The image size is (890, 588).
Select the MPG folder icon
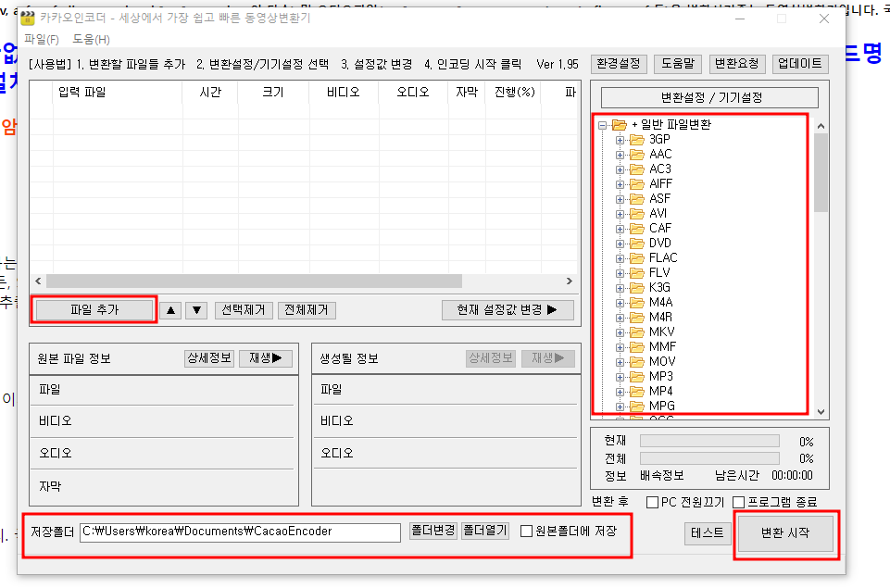coord(637,406)
